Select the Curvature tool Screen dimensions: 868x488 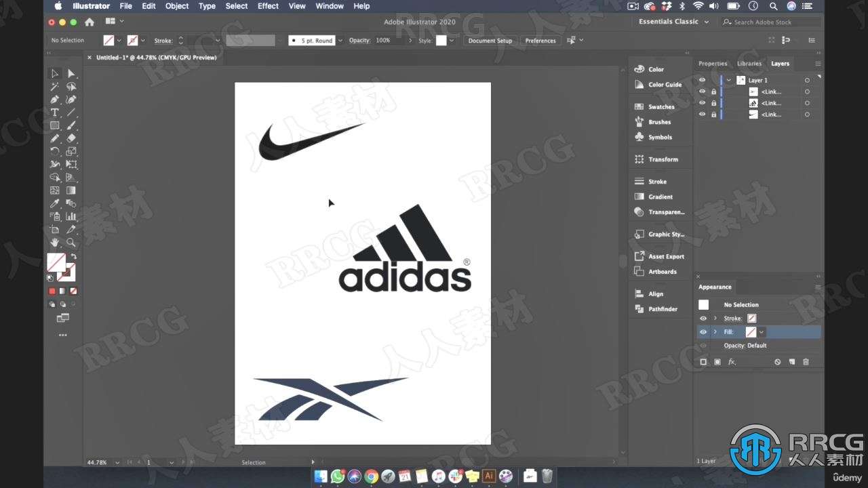71,100
